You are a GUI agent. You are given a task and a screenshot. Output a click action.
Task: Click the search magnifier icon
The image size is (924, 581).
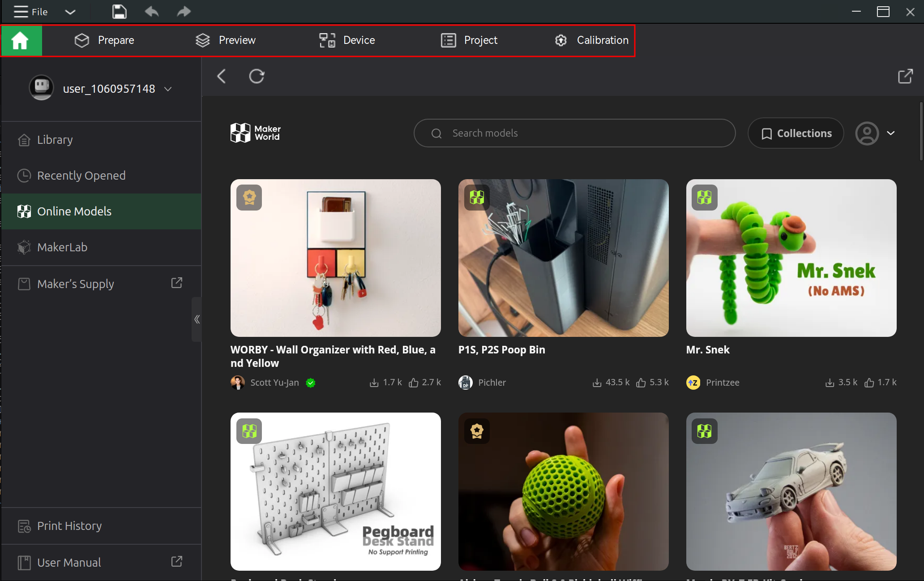tap(436, 133)
